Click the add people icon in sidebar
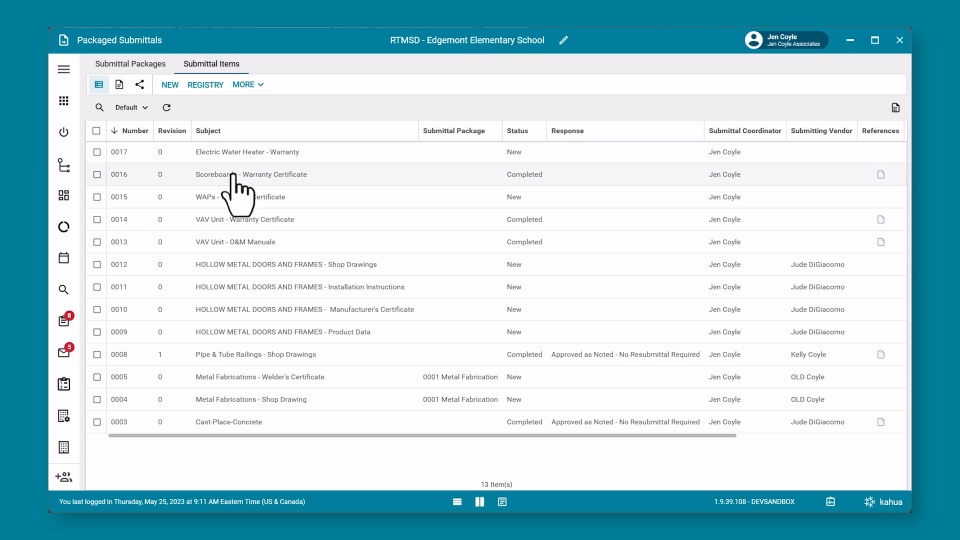The height and width of the screenshot is (540, 960). [x=64, y=477]
